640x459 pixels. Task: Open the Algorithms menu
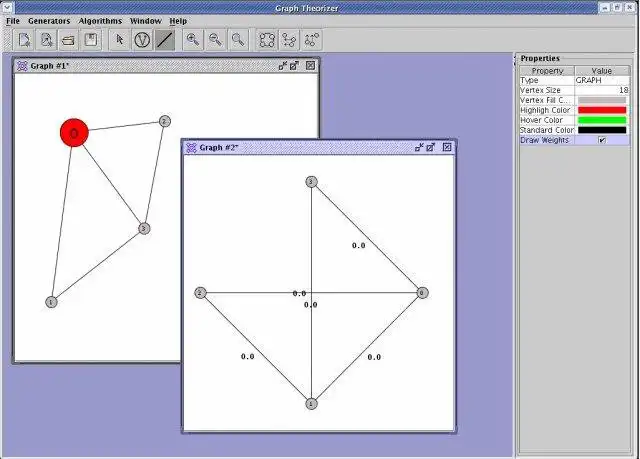(x=100, y=21)
